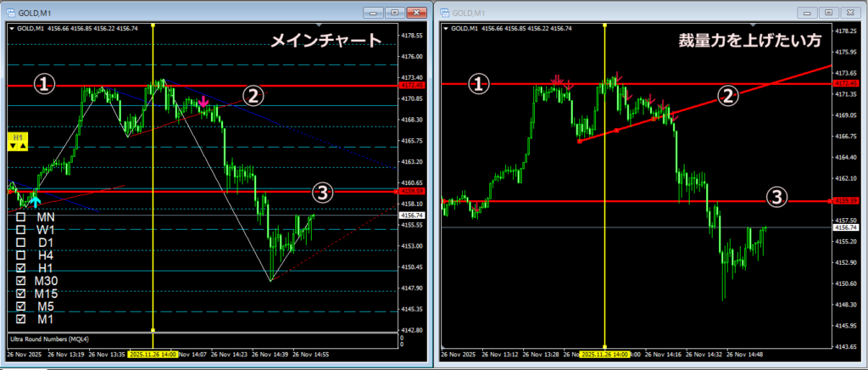Minimize the left GOLD,M1 chart window
This screenshot has width=868, height=370.
pos(372,13)
